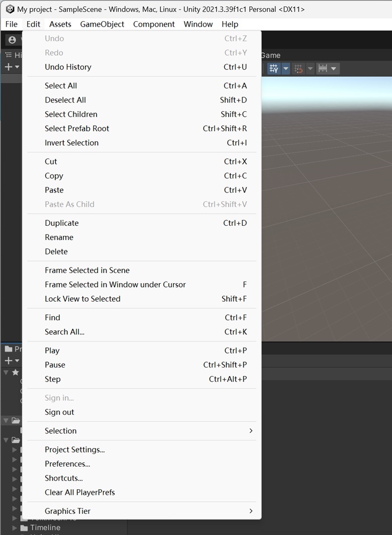Screen dimensions: 392x535
Task: Expand the Timeline package folder
Action: click(15, 527)
